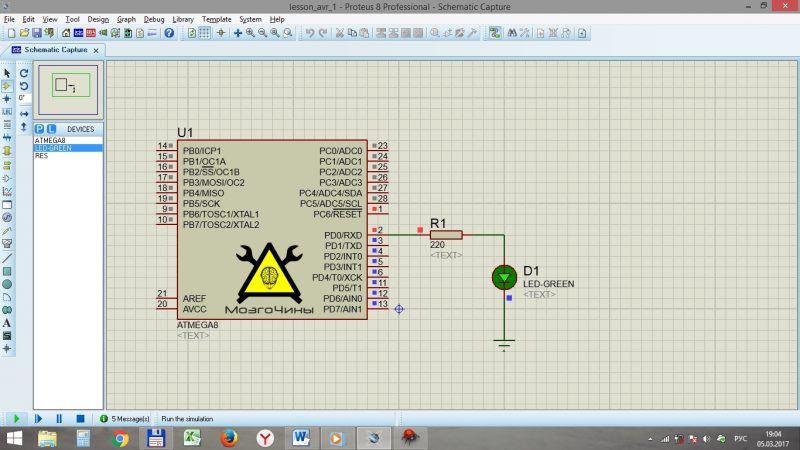This screenshot has height=450, width=800.
Task: Rotate anti-clockwise using the second rotate icon
Action: 23,86
